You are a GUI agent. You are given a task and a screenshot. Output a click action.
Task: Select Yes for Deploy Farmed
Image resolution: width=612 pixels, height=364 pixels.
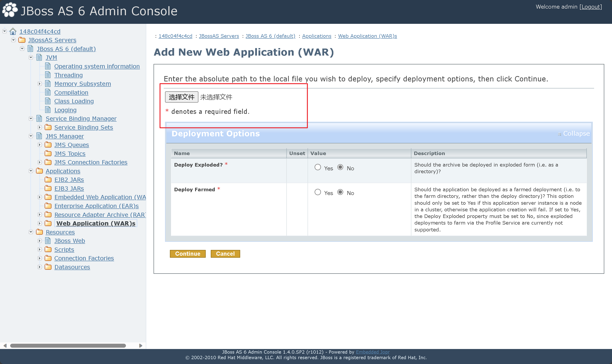tap(317, 192)
